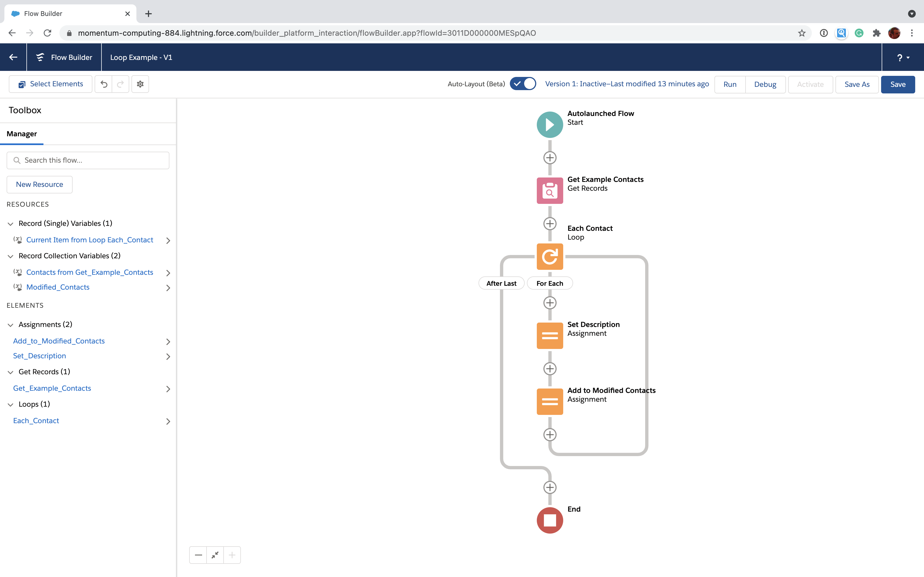The width and height of the screenshot is (924, 577).
Task: Click the Debug menu button
Action: (x=765, y=84)
